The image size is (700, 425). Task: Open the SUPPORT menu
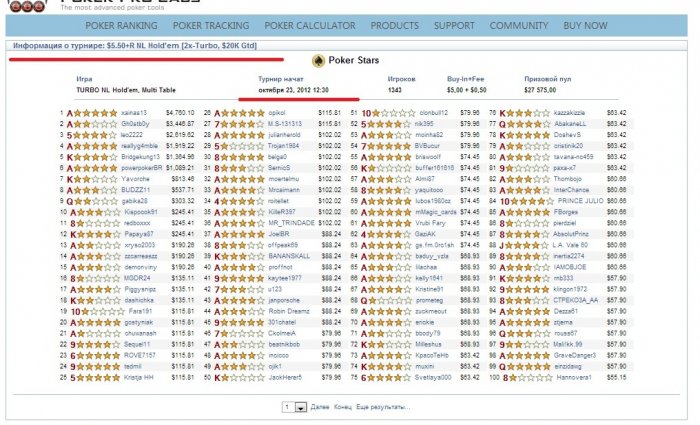point(454,26)
